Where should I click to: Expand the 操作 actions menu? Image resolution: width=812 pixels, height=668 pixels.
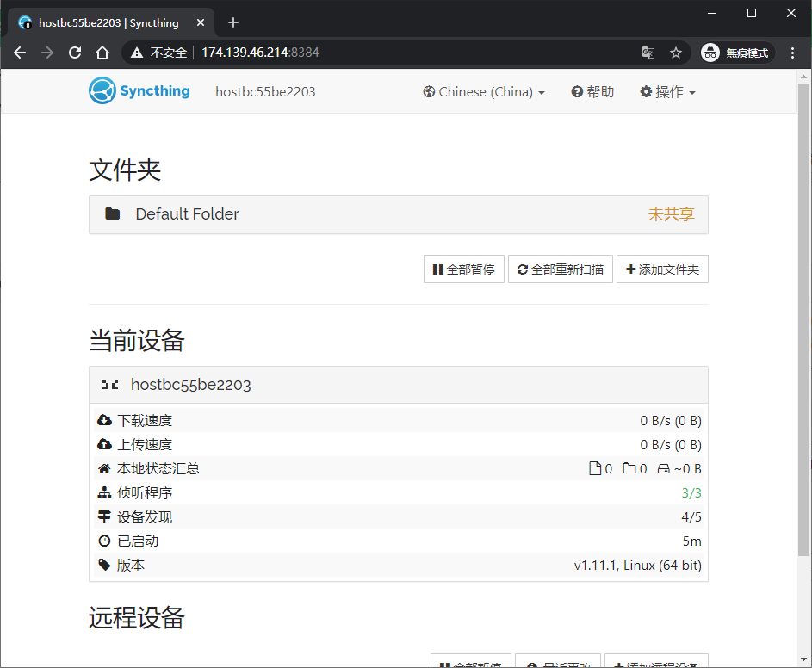click(x=667, y=91)
